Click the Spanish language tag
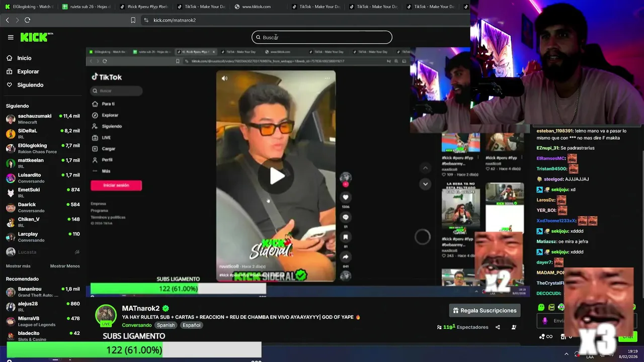Screen dimensions: 644x362 [166, 325]
